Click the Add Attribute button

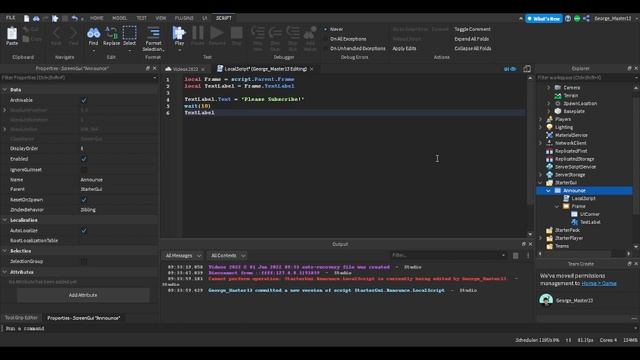pos(83,295)
